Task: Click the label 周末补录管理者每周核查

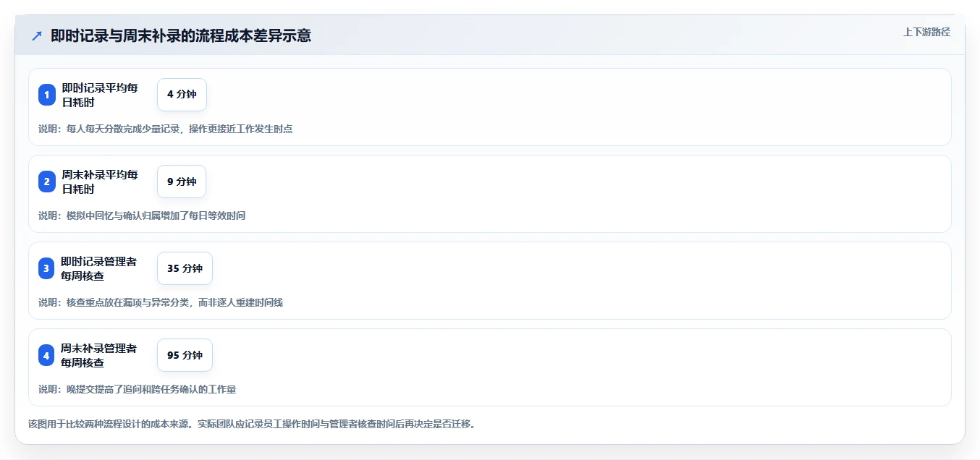Action: pyautogui.click(x=99, y=355)
